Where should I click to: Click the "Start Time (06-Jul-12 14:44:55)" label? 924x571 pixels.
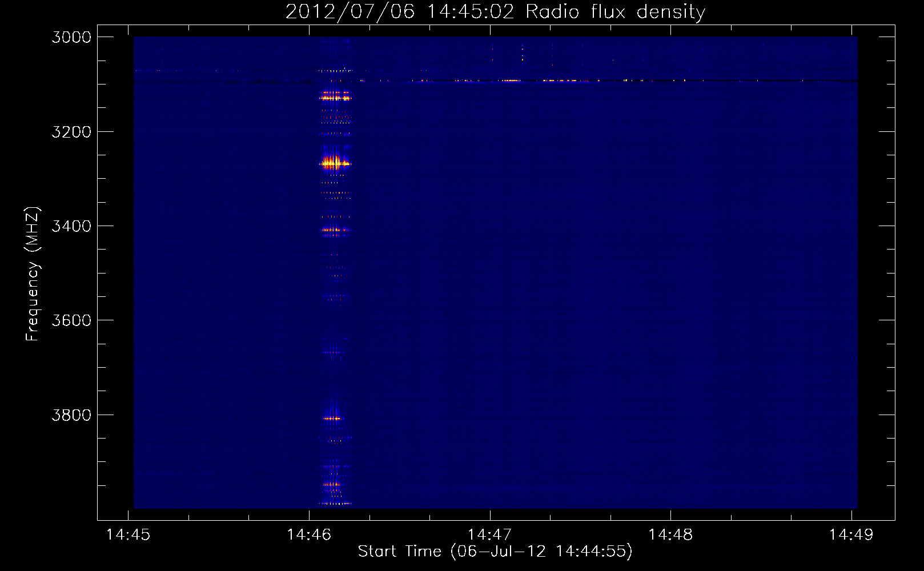(495, 552)
